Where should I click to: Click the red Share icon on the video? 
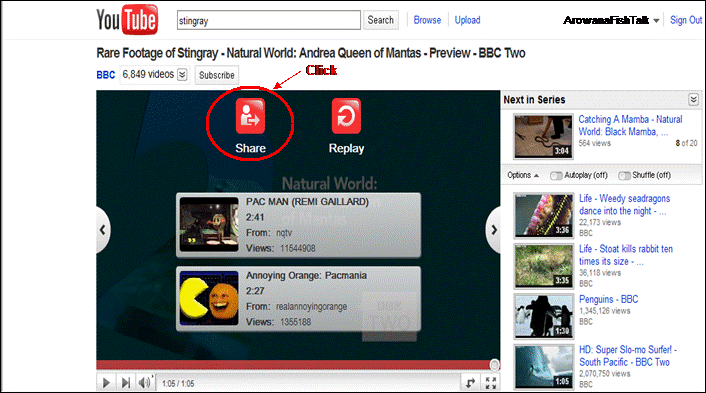tap(250, 116)
